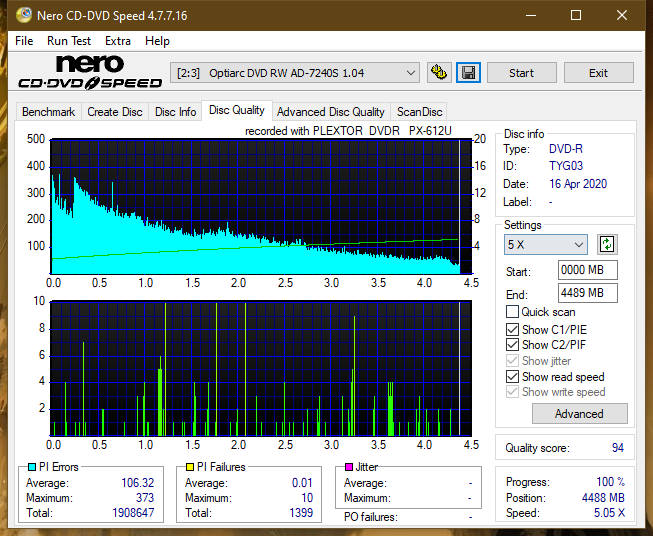This screenshot has width=653, height=536.
Task: Click the End position 4489 MB field
Action: click(588, 293)
